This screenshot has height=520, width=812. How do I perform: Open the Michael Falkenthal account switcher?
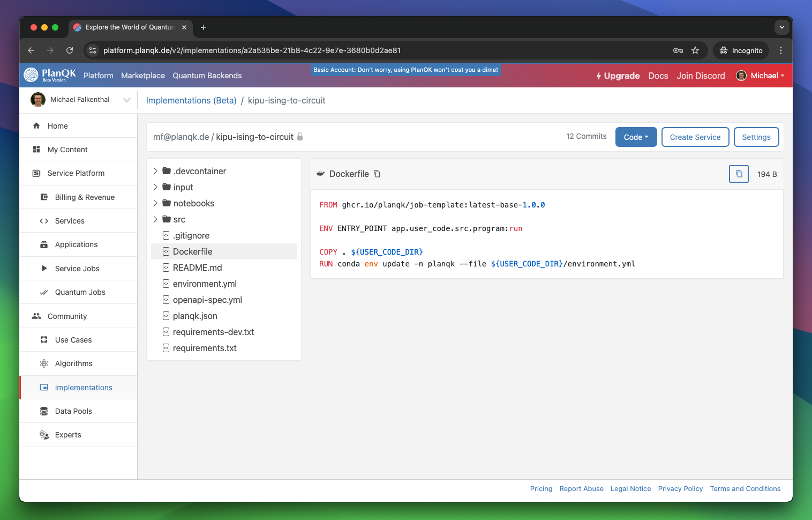(x=80, y=100)
